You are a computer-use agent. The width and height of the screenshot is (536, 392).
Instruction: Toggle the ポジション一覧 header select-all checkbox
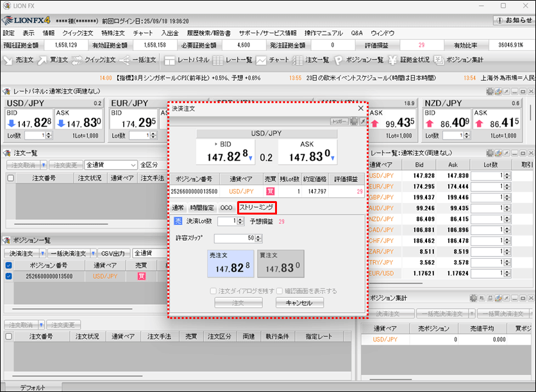10,265
